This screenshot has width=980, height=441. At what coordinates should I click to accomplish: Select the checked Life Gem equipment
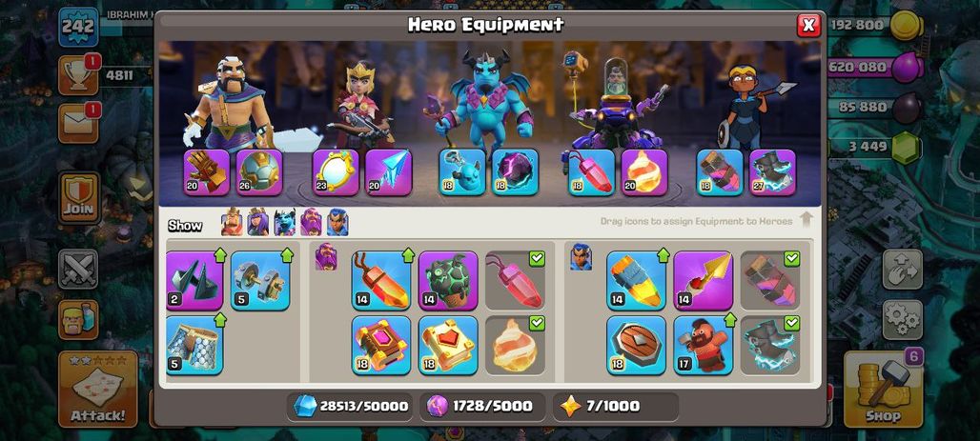coord(515,280)
